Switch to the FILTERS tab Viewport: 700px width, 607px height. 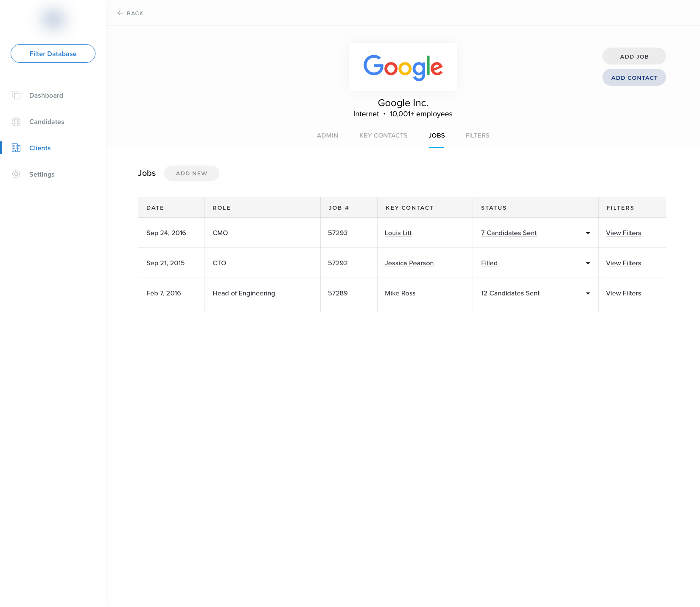coord(477,135)
